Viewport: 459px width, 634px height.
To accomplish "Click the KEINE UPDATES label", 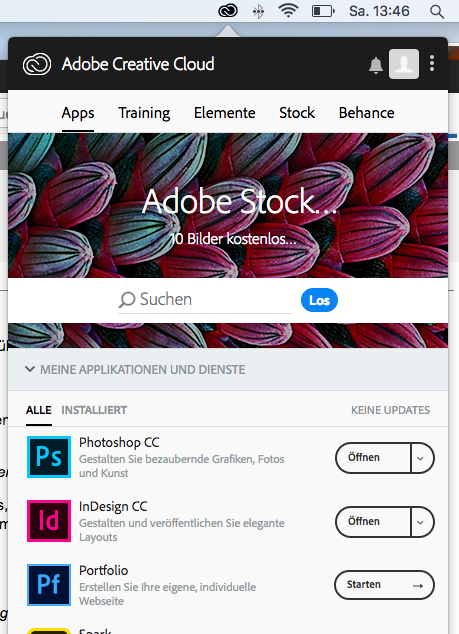I will click(x=390, y=410).
